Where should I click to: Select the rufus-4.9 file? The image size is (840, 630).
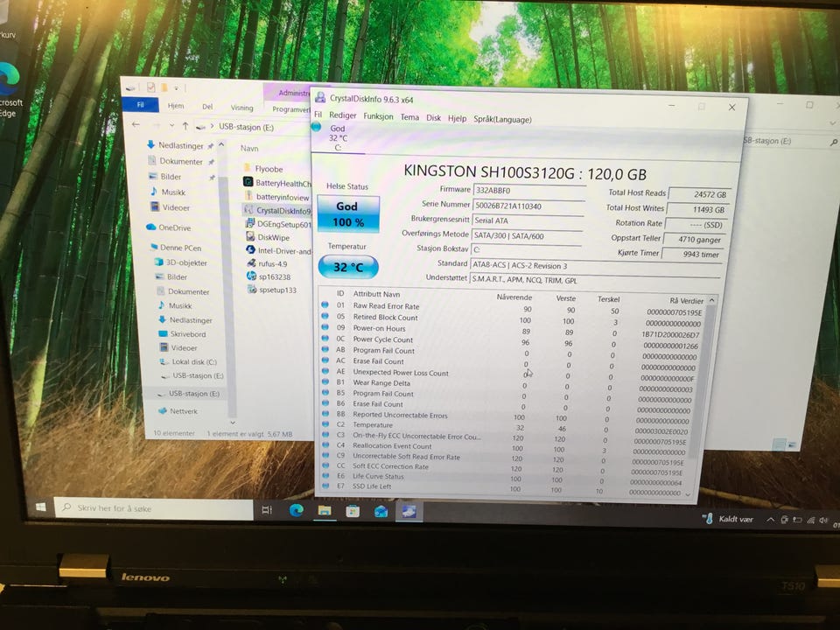pos(268,263)
